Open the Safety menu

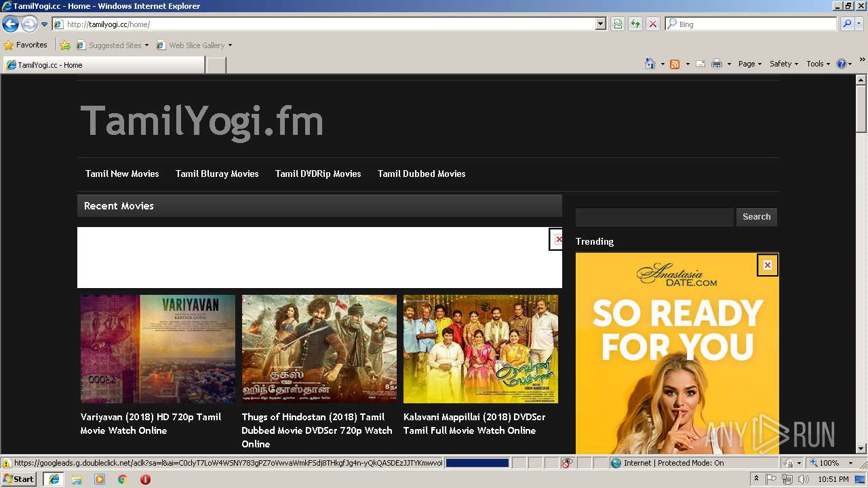[x=784, y=64]
